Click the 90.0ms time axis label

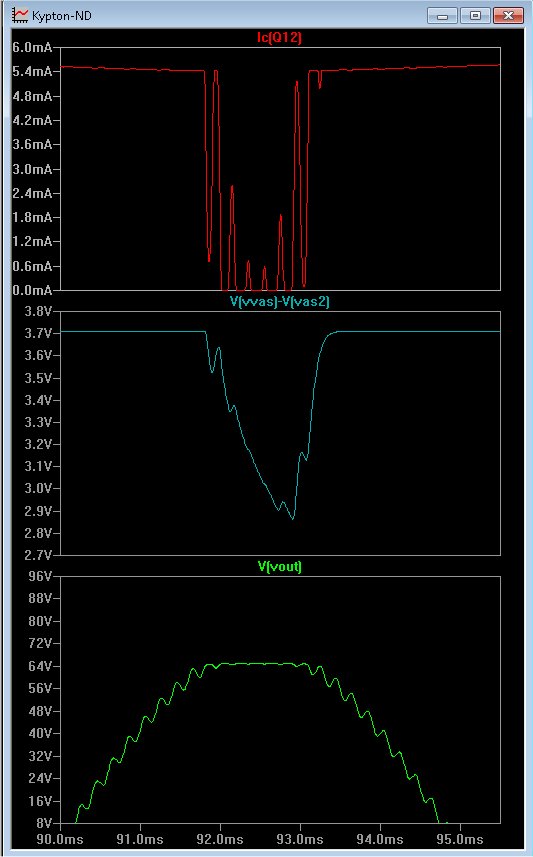(60, 839)
